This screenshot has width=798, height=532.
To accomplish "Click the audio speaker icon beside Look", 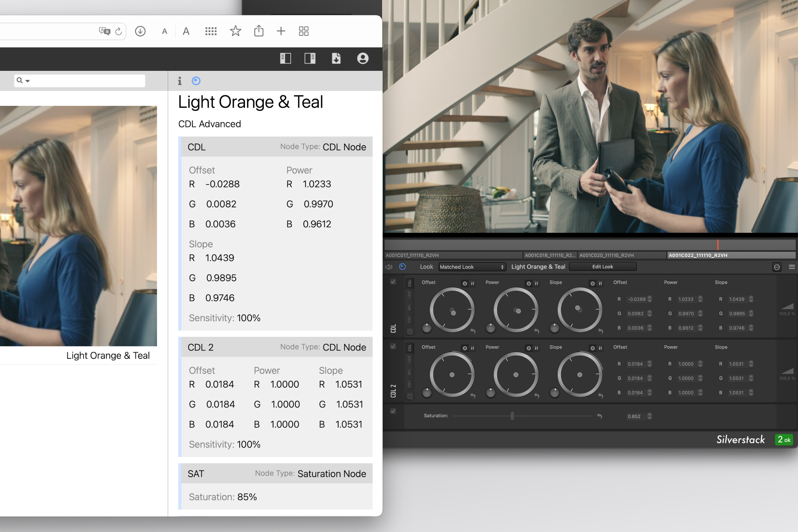I will (389, 267).
